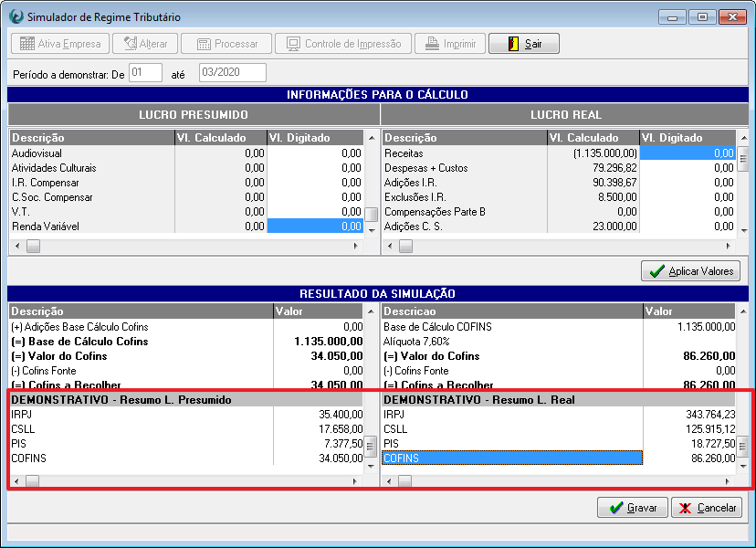Select the Adições I.R. row
The image size is (756, 548).
[x=559, y=183]
